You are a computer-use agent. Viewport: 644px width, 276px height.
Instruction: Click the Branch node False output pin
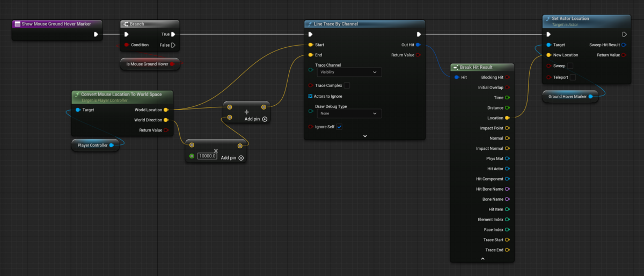173,45
